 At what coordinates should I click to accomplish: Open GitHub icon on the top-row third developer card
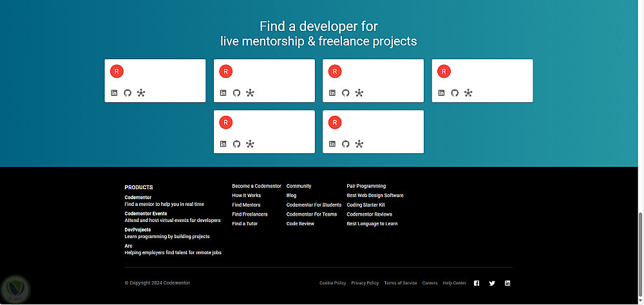346,93
